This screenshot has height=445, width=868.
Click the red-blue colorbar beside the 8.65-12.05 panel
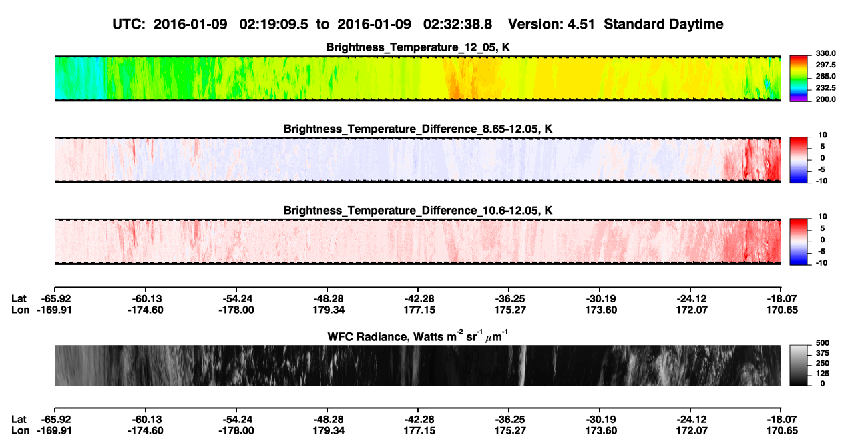[799, 159]
